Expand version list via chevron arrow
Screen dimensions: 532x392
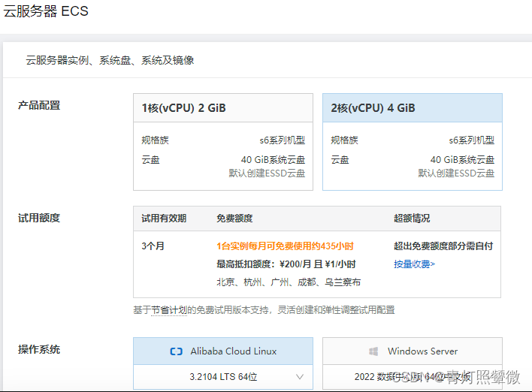(x=300, y=377)
